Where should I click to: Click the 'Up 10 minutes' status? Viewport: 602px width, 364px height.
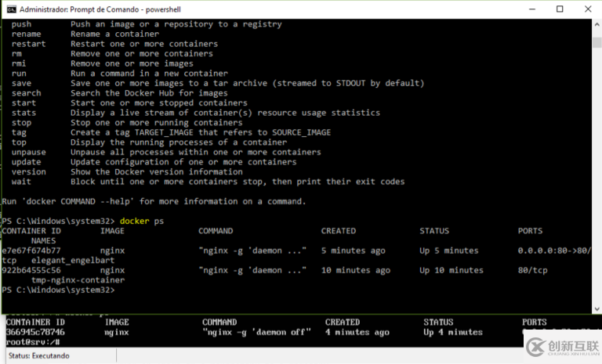click(x=451, y=270)
